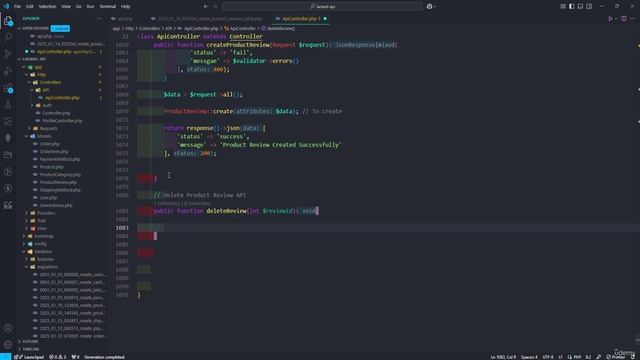Expand the config folder
640x360 pixels.
[24, 244]
